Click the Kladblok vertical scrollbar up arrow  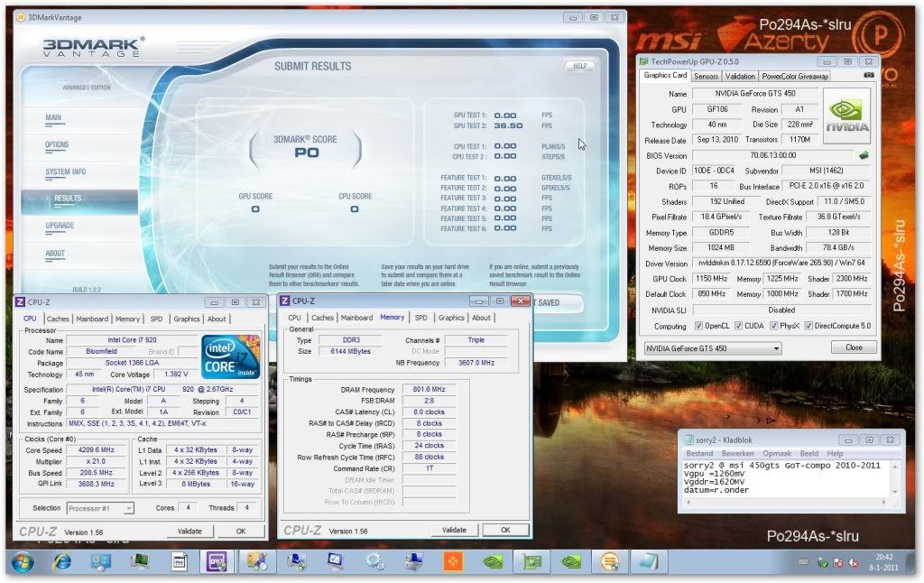pyautogui.click(x=896, y=467)
